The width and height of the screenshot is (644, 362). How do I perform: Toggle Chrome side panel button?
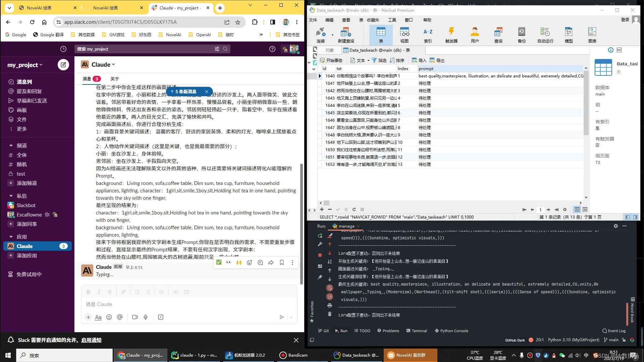[273, 22]
